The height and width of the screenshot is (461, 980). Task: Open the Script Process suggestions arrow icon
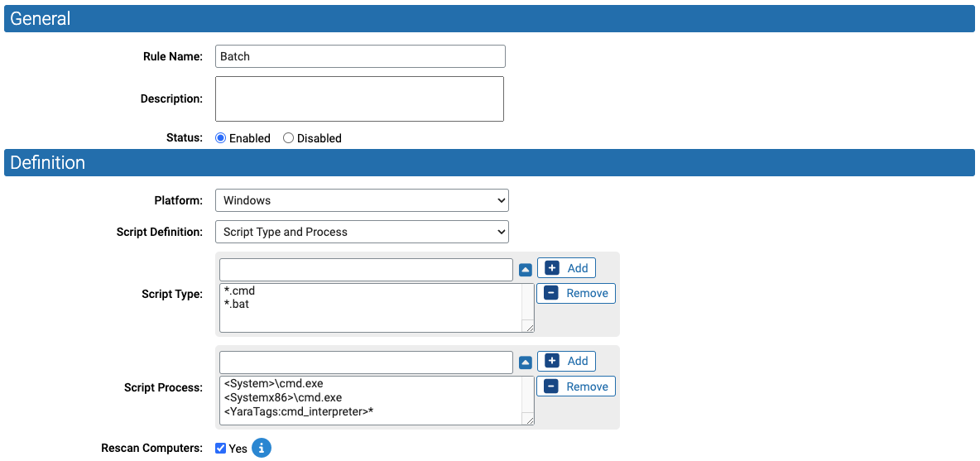click(525, 363)
